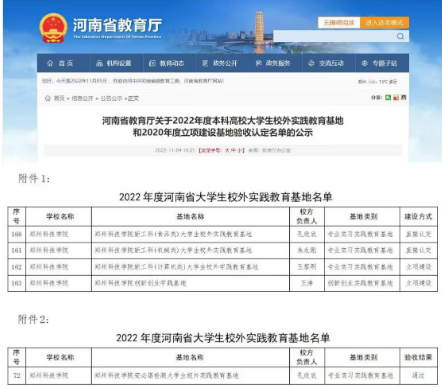Select row number 162 cell

coord(16,267)
